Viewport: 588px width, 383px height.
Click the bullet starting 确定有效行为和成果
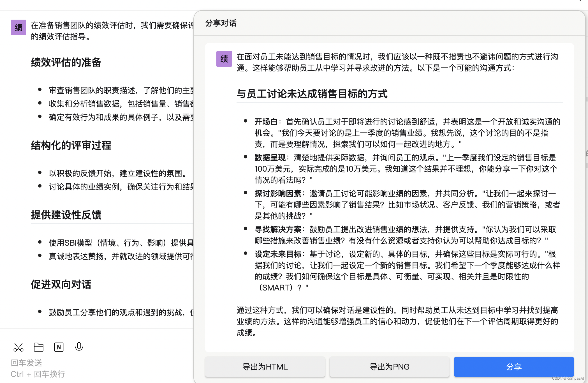point(121,117)
